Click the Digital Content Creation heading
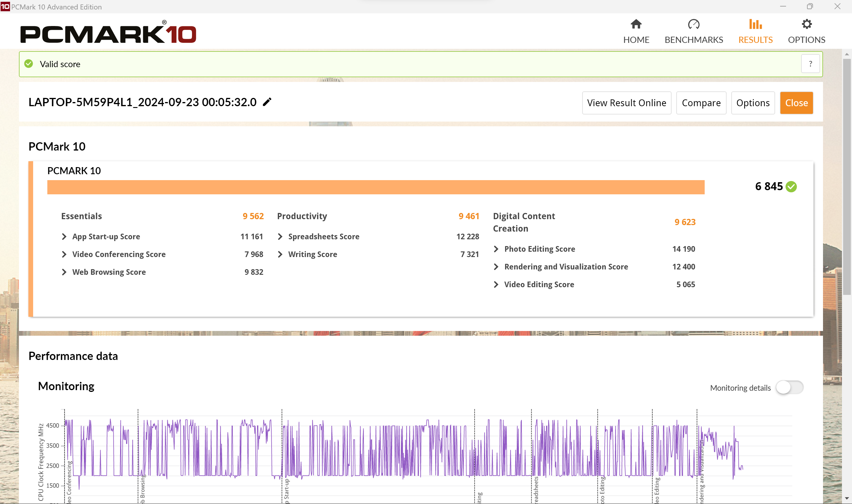The image size is (852, 504). [524, 222]
